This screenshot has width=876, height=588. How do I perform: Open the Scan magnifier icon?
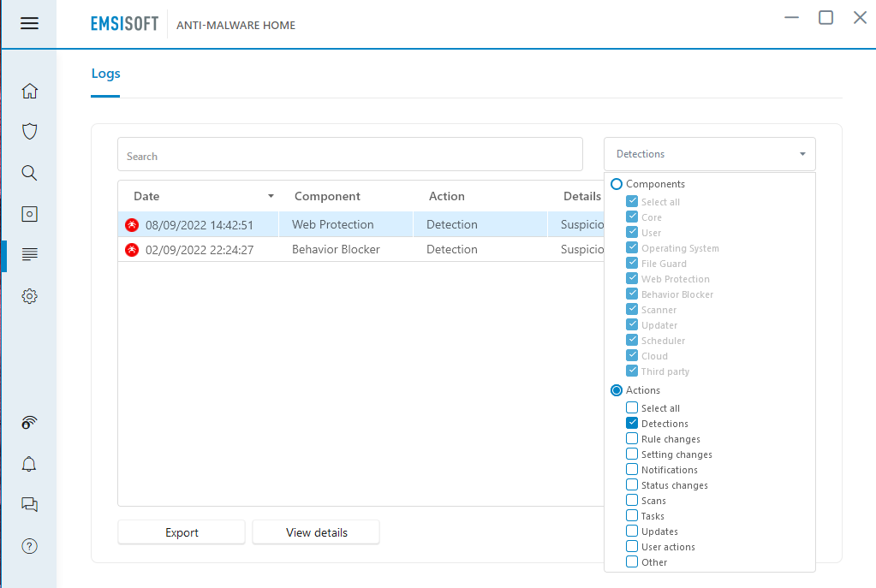click(x=29, y=173)
